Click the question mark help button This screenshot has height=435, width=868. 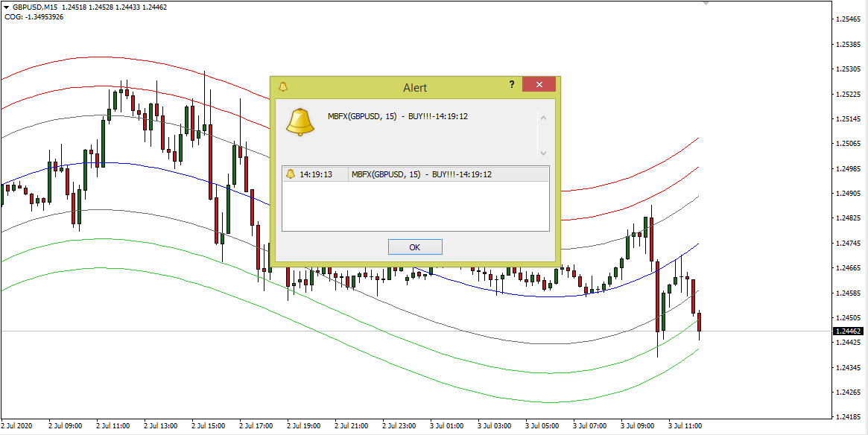click(512, 85)
